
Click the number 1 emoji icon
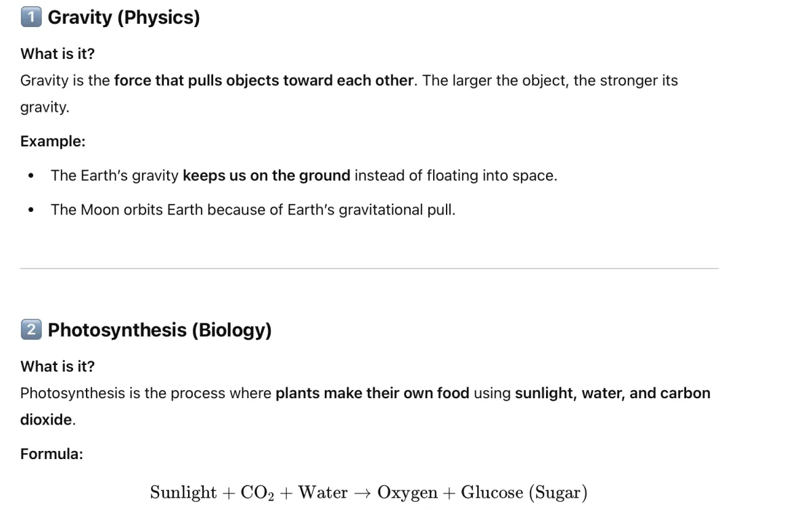tap(31, 18)
